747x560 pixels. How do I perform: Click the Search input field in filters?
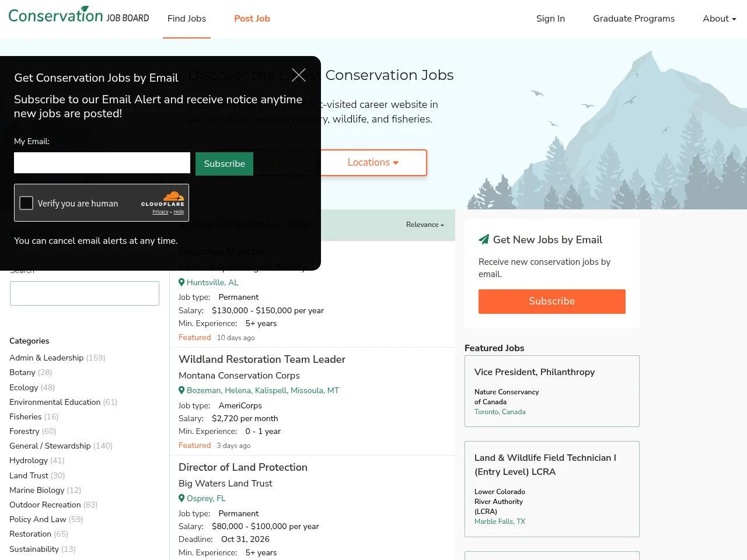tap(85, 293)
